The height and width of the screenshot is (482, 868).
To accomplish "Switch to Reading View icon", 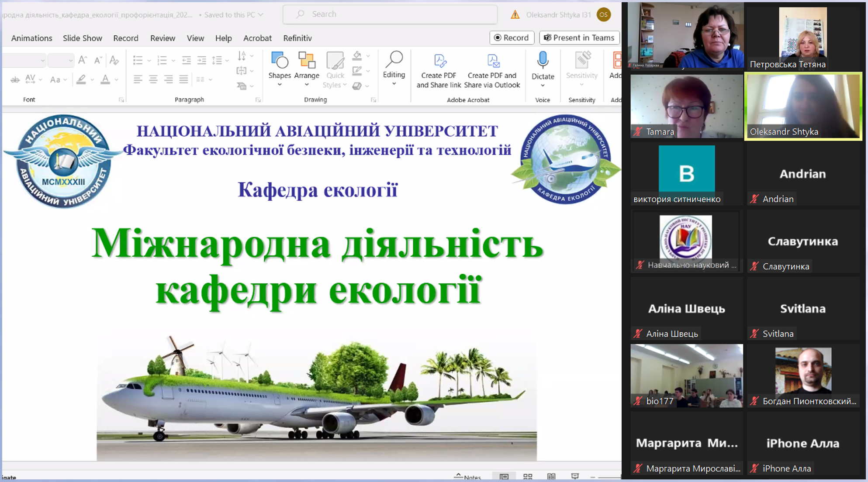I will point(551,477).
